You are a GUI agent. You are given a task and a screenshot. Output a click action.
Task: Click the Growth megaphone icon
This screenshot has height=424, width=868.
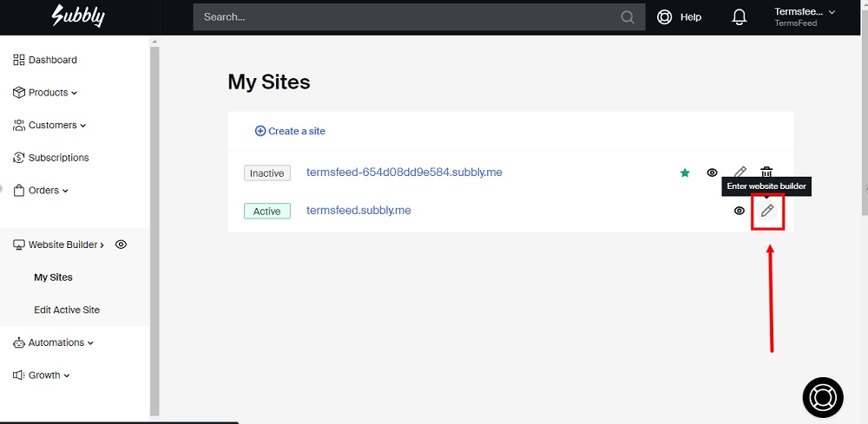[x=19, y=375]
